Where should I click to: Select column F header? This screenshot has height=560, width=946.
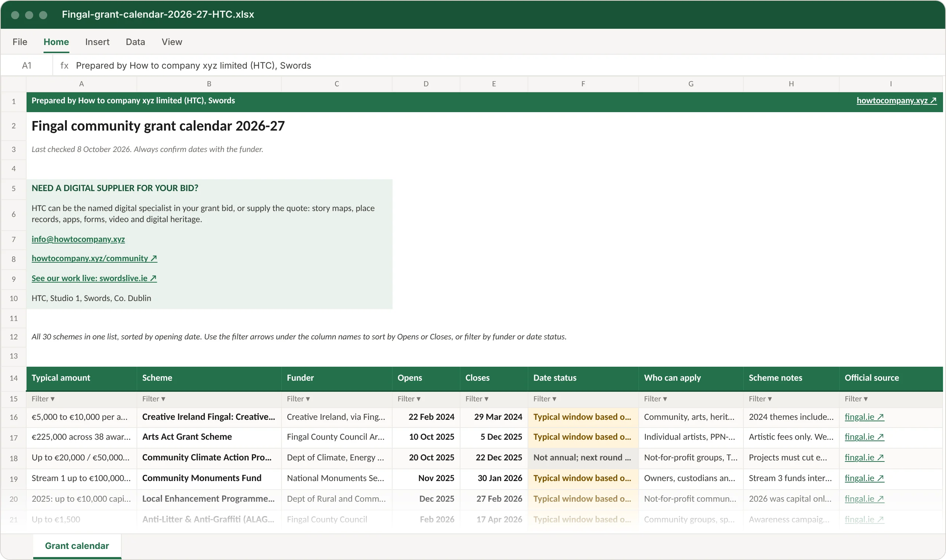pyautogui.click(x=583, y=84)
